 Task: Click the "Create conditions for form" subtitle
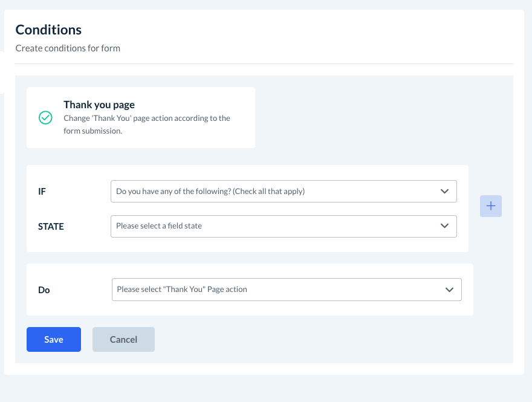[x=68, y=48]
